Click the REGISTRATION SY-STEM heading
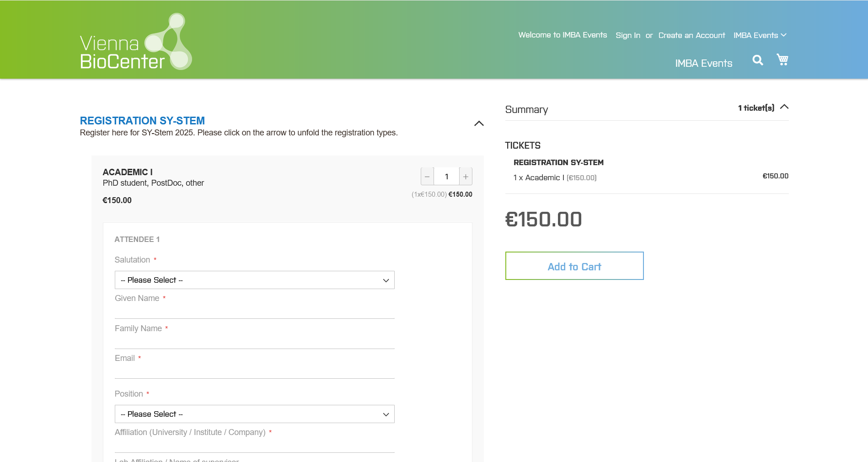The height and width of the screenshot is (462, 868). tap(142, 121)
